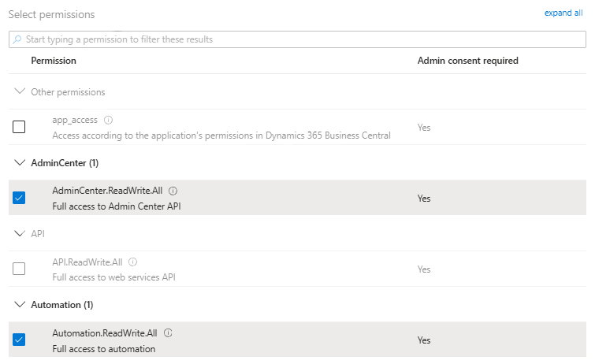This screenshot has height=364, width=595.
Task: Open the info tooltip icon for API.ReadWrite.All
Action: (x=133, y=262)
